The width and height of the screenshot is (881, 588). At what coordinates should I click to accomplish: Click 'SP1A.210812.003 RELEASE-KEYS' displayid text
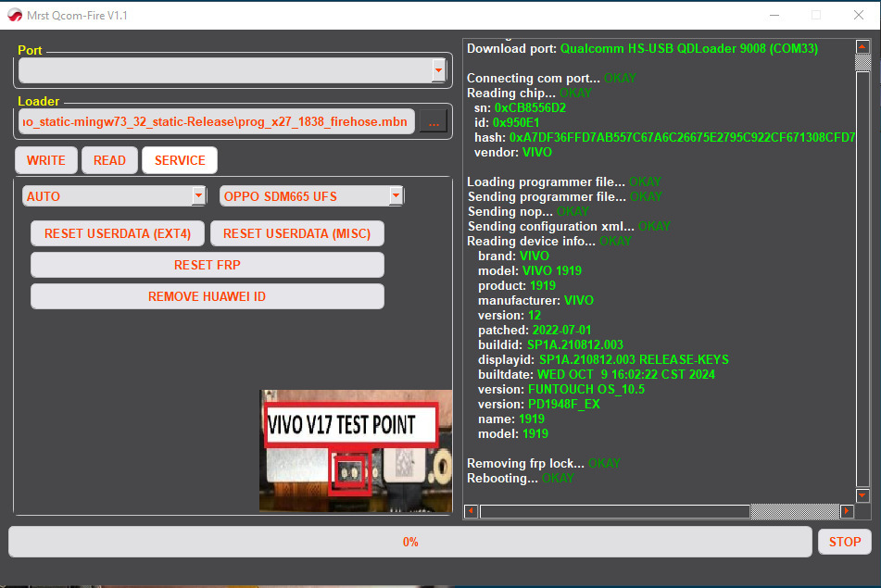(x=634, y=359)
